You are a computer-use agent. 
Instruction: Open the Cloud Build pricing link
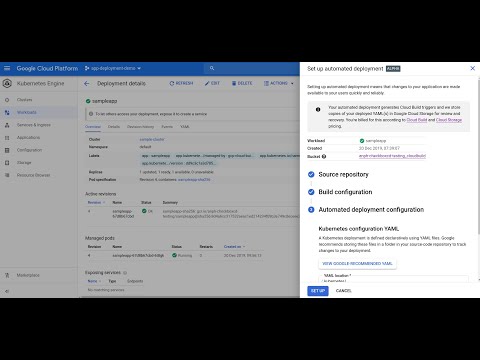417,120
